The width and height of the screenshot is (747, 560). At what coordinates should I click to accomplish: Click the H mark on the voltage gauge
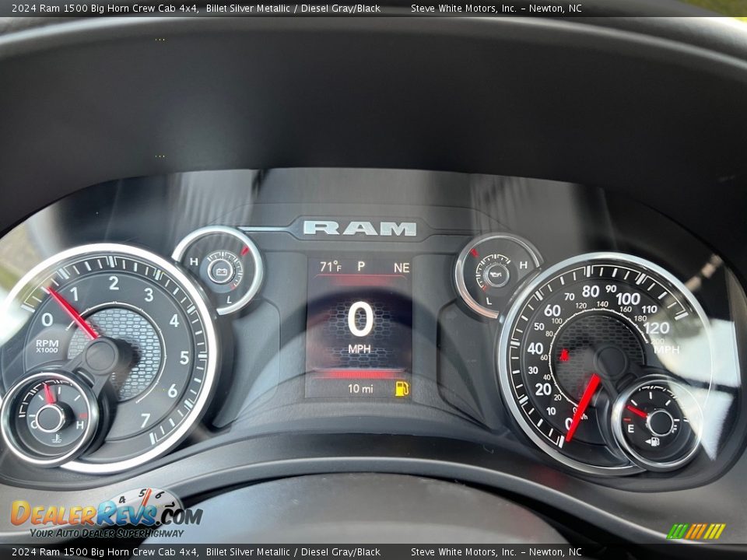coord(194,261)
